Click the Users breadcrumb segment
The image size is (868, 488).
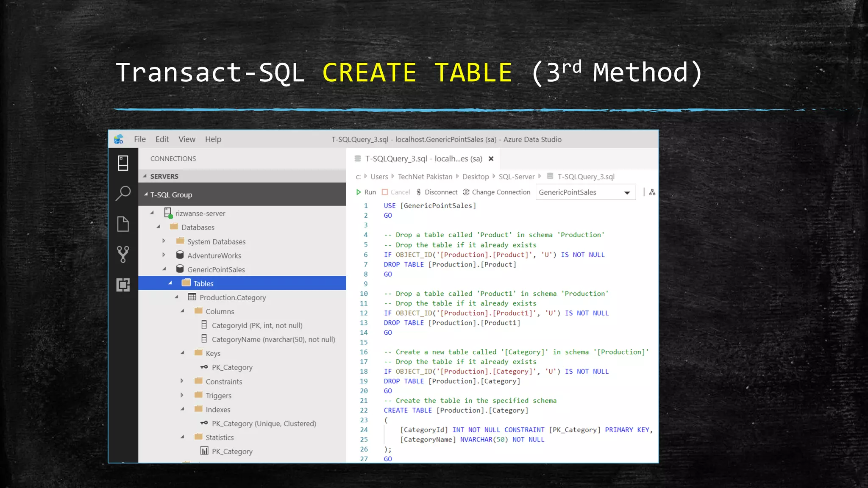(x=379, y=177)
